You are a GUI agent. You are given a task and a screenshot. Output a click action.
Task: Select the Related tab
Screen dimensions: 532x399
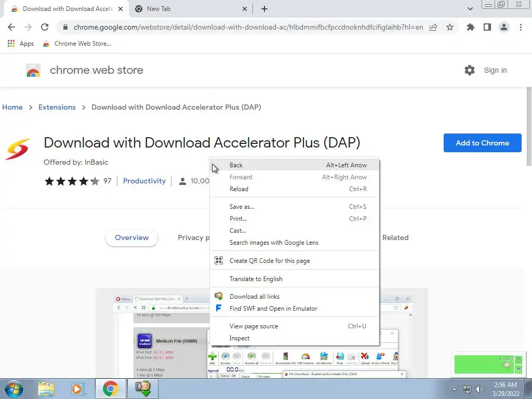pos(395,238)
